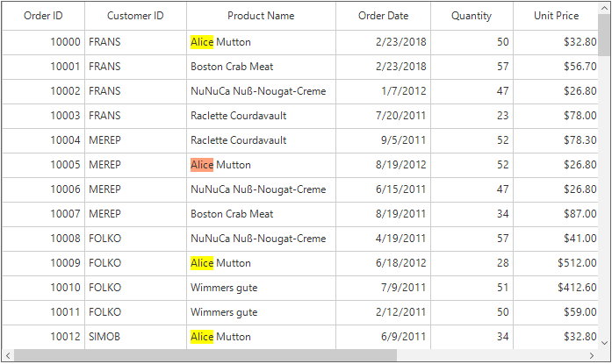Sort by the Quantity column header
Viewport: 612px width, 364px height.
(472, 16)
